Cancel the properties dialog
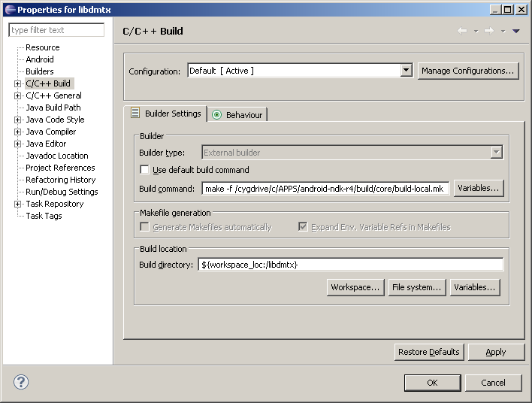This screenshot has height=403, width=532. [493, 383]
